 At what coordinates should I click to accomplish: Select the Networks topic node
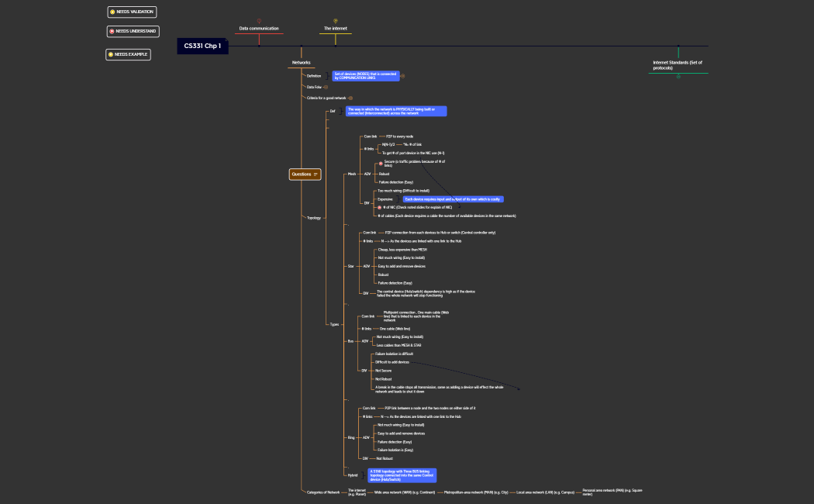point(301,63)
